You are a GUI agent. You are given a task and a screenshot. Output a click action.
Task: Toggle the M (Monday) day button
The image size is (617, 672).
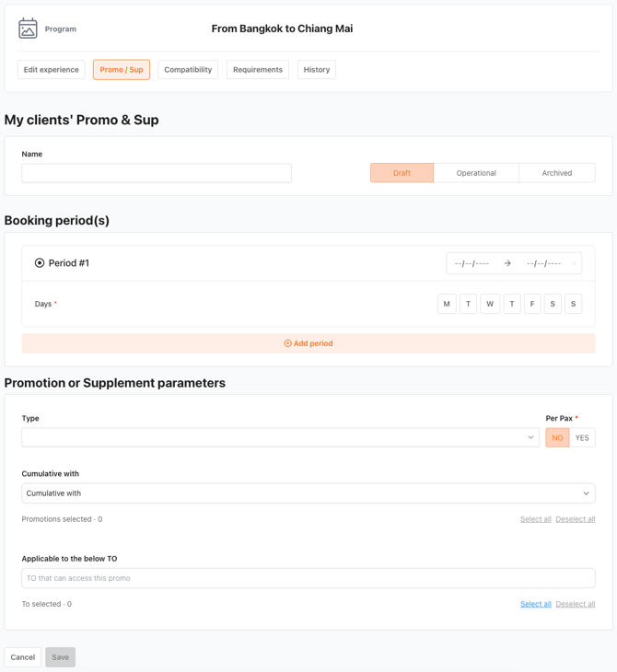(x=447, y=304)
